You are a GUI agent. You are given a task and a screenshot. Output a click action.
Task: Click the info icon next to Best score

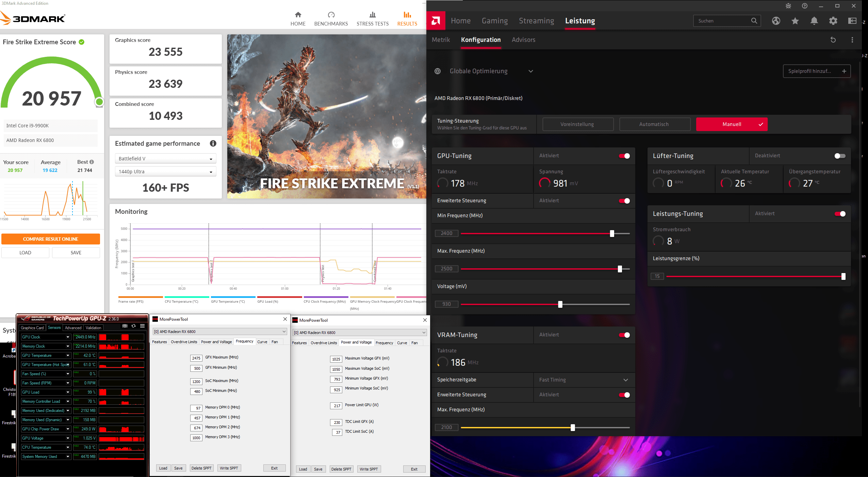tap(92, 162)
